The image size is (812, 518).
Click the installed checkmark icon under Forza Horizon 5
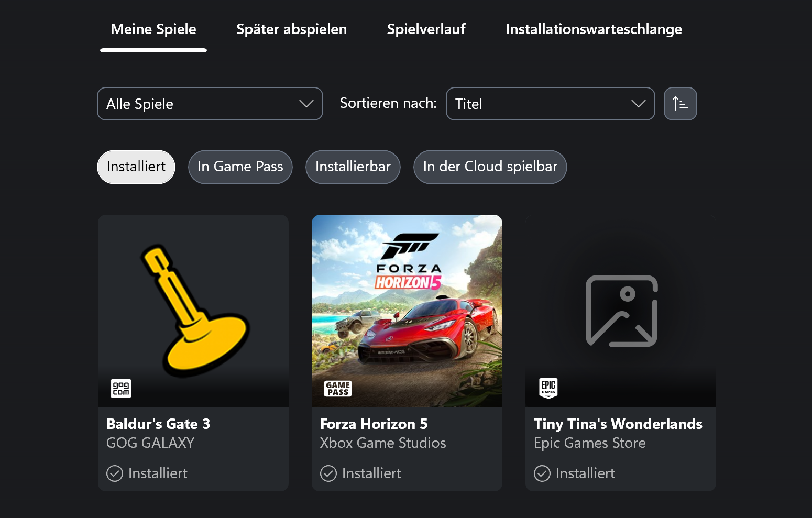(328, 473)
